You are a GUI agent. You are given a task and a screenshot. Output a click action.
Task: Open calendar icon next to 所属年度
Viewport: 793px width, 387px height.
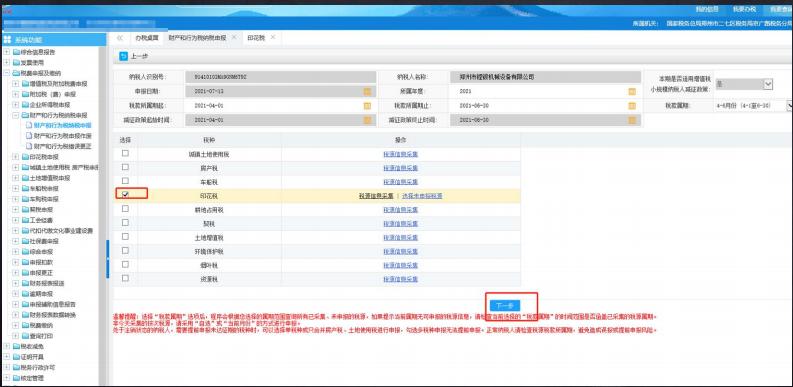pos(632,92)
